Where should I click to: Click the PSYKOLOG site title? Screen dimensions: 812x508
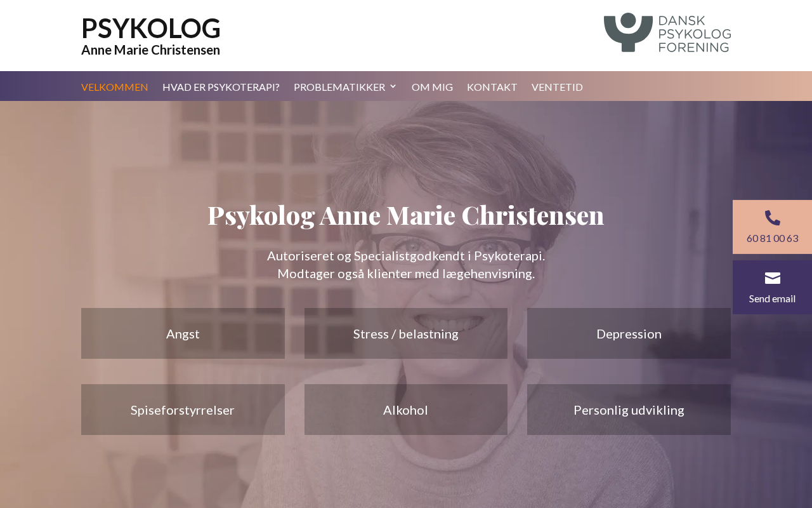(x=151, y=29)
